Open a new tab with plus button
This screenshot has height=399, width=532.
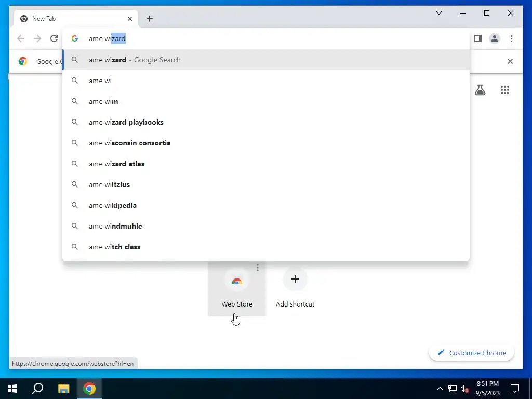pyautogui.click(x=149, y=19)
